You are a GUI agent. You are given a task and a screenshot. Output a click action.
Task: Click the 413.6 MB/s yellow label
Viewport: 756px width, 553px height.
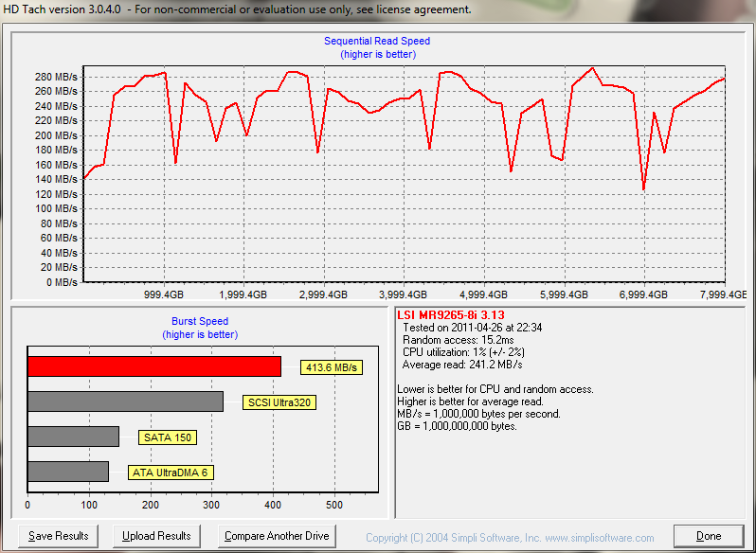332,367
